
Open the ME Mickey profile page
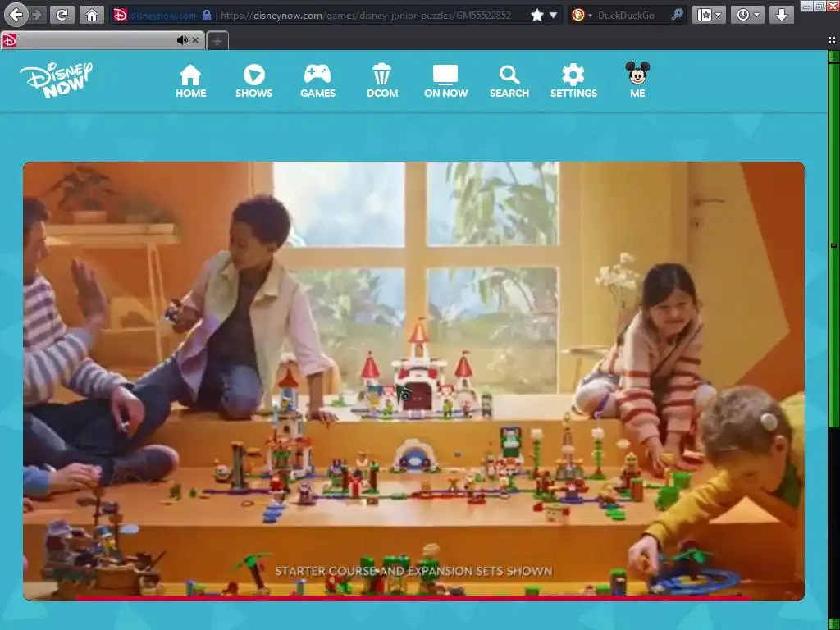pos(637,80)
